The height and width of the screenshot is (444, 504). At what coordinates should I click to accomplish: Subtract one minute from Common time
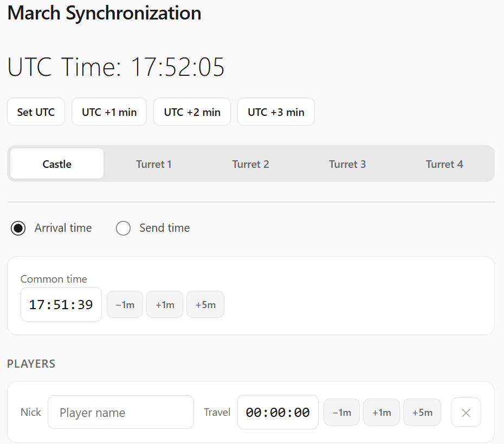coord(125,304)
